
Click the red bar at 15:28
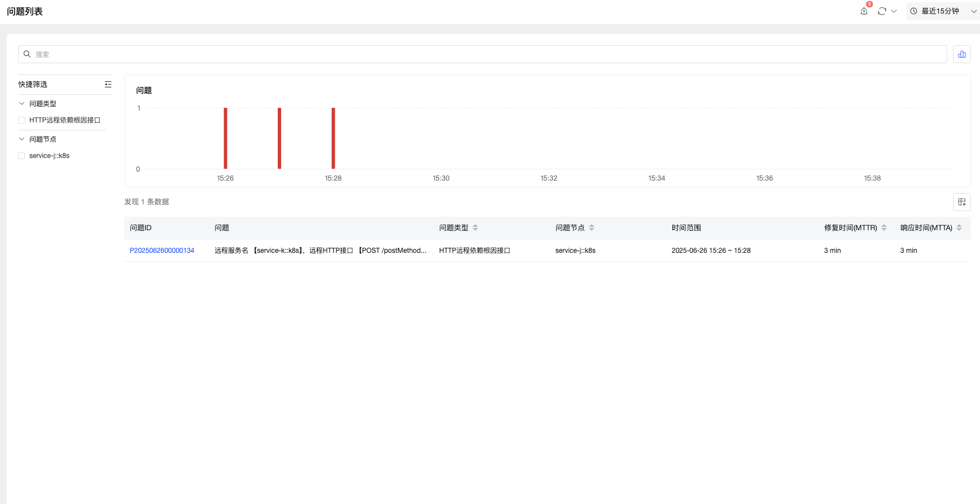coord(333,138)
